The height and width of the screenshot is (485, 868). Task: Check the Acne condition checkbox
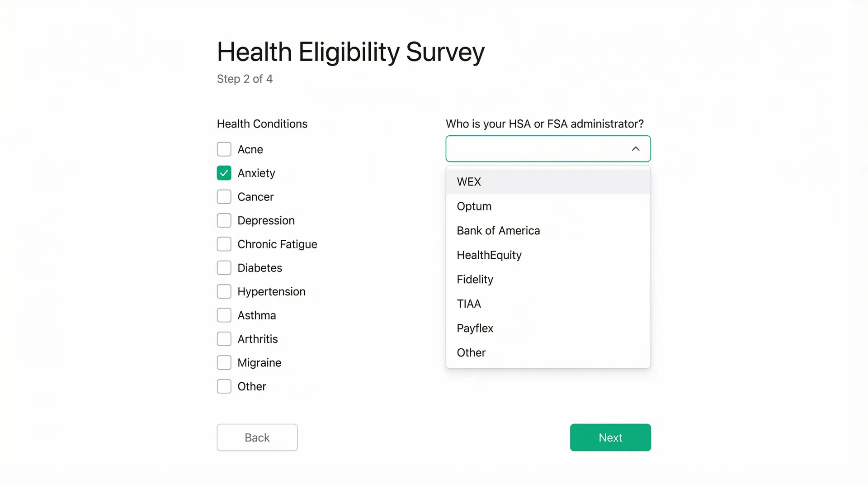[x=224, y=149]
